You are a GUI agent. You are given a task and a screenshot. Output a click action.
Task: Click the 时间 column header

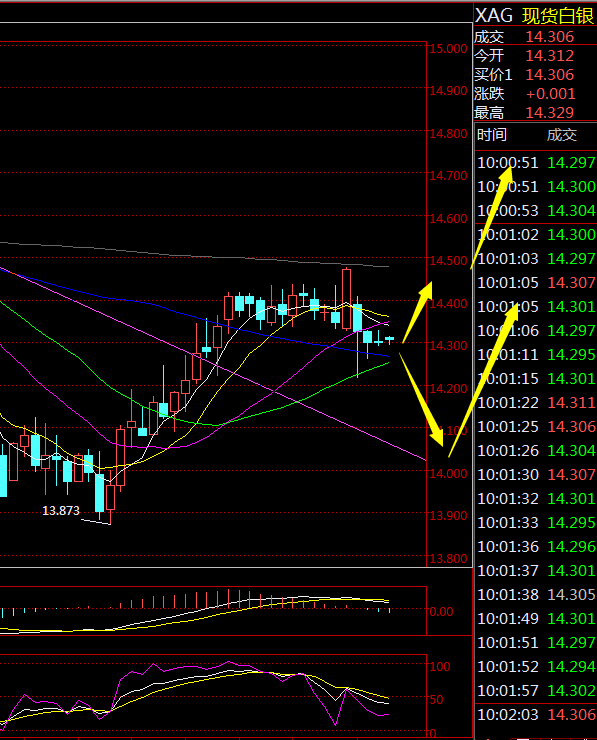click(491, 135)
